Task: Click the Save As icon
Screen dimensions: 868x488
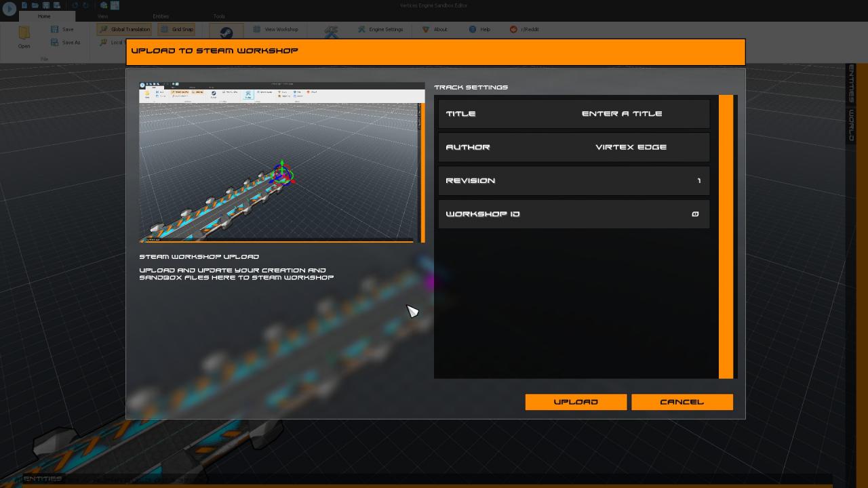Action: point(55,42)
